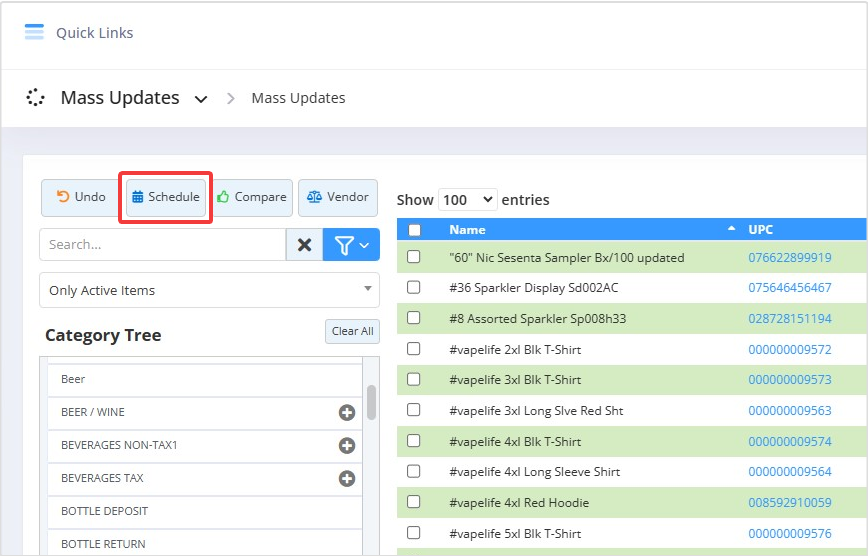
Task: Click item name #vapelife 5xl Blk T-Shirt
Action: pos(515,534)
